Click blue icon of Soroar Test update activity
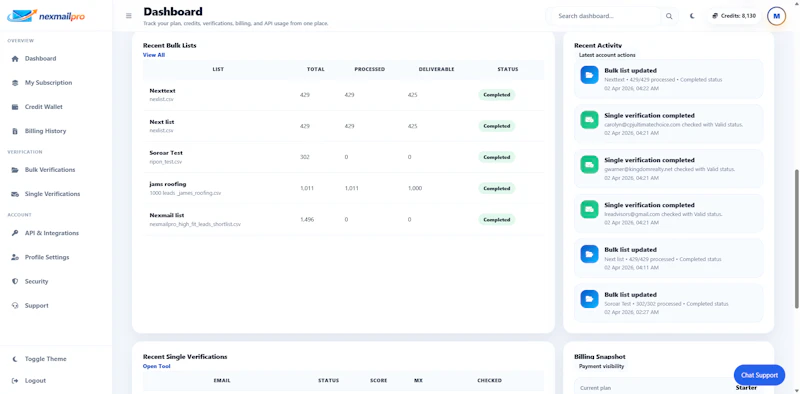The image size is (800, 394). click(x=589, y=299)
